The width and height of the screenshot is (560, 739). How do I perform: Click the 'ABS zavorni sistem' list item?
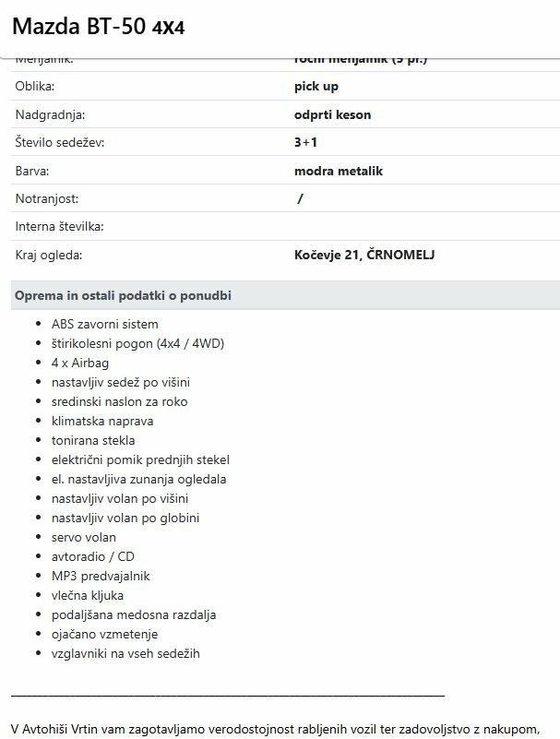[105, 324]
